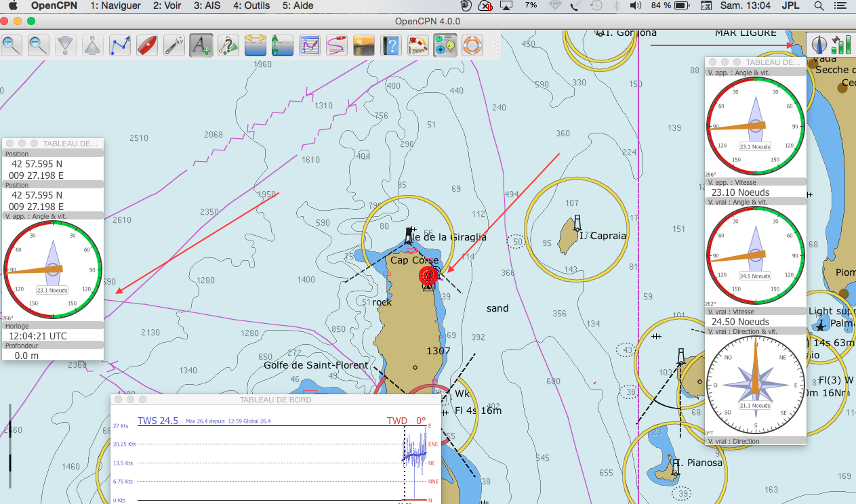Toggle Auto Follow with the red boat icon
Screen dimensions: 856x504
147,45
